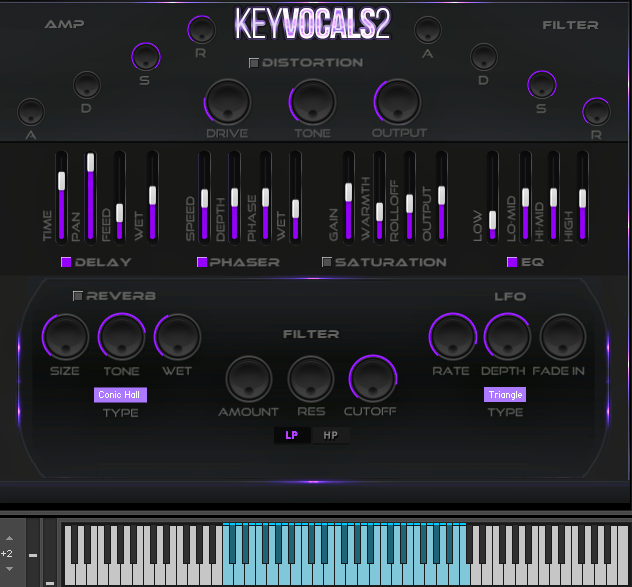Click the EQ High slider
632x587 pixels.
coord(582,198)
